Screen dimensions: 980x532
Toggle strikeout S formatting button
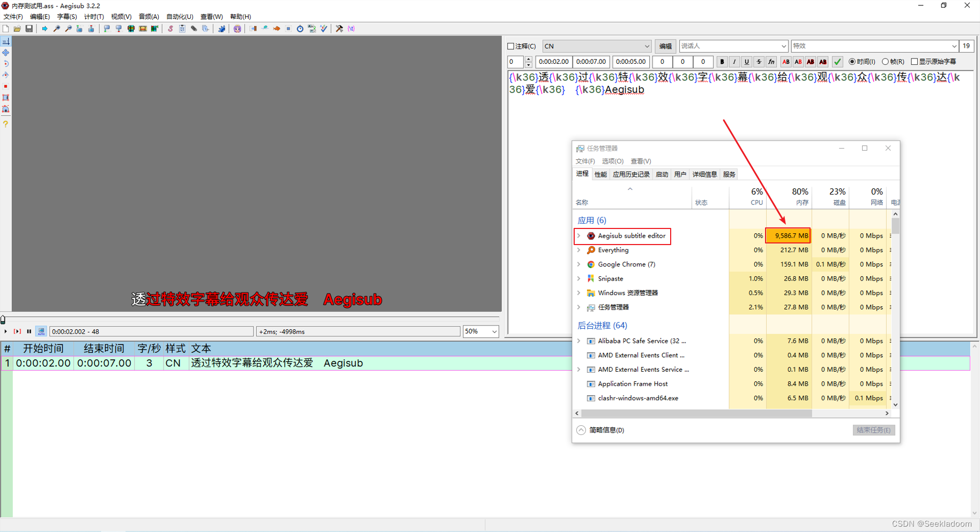(x=759, y=62)
